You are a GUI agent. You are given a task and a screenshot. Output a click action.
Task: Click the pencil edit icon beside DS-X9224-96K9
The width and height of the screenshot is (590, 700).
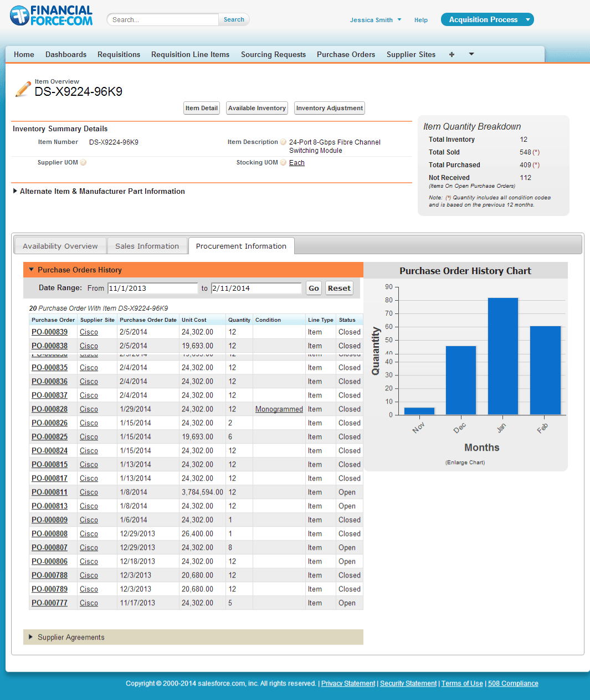click(x=22, y=89)
